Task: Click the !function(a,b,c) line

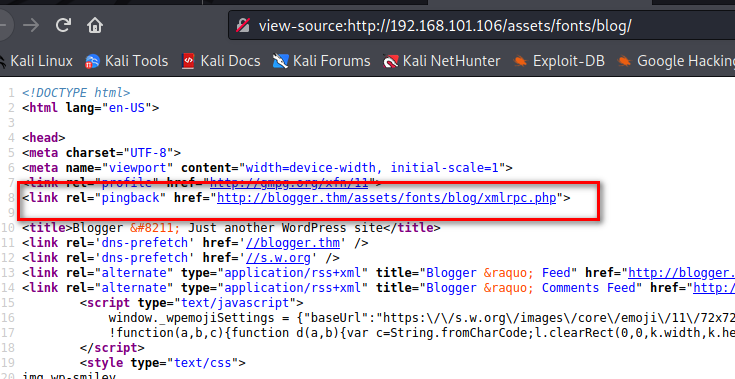Action: tap(422, 333)
